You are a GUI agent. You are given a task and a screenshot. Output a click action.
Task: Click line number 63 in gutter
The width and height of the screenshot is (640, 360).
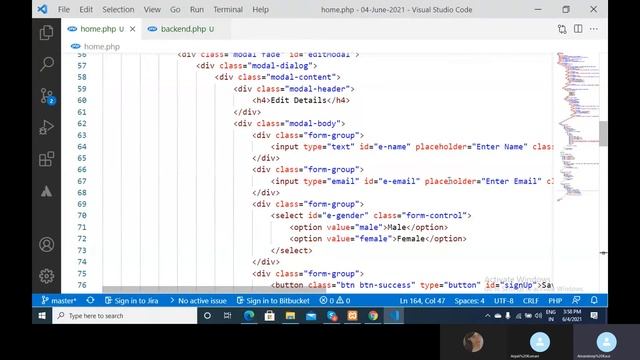coord(82,135)
